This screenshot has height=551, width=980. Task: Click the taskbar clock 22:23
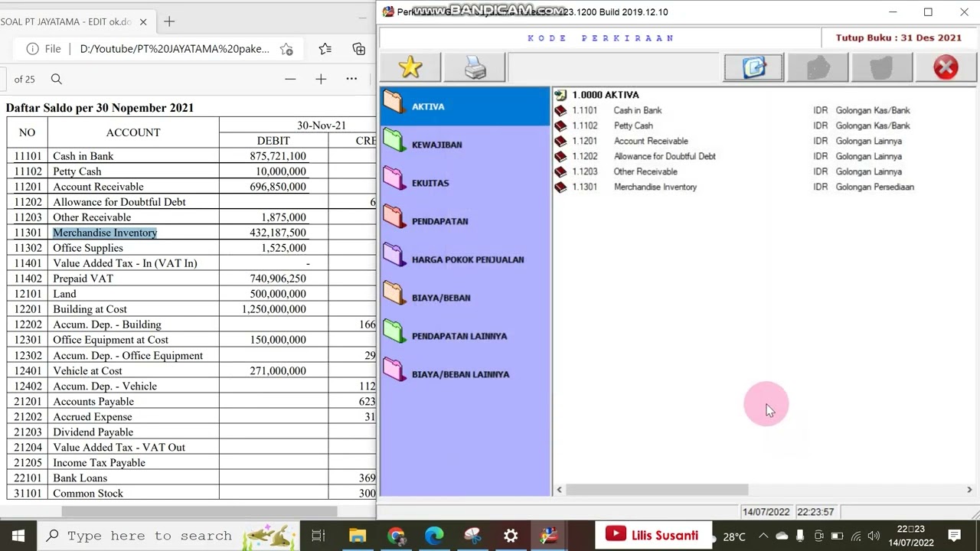(x=911, y=536)
